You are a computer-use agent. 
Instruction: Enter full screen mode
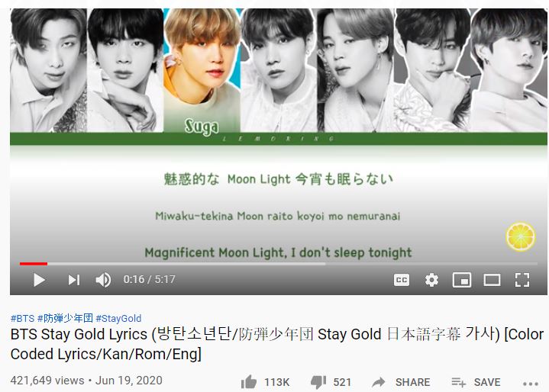522,280
